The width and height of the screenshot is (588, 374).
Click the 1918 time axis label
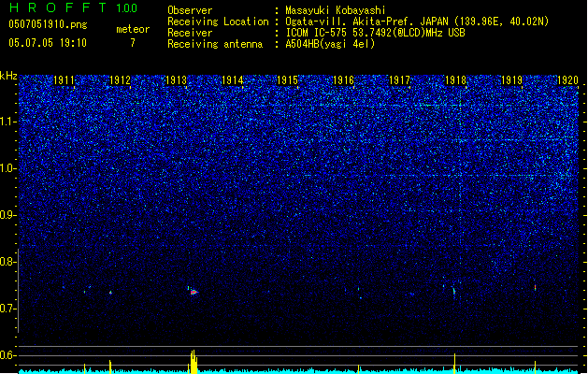tap(455, 80)
